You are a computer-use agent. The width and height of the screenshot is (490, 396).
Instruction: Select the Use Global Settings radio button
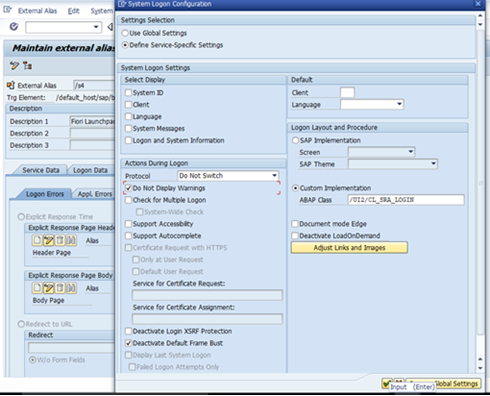[x=125, y=33]
